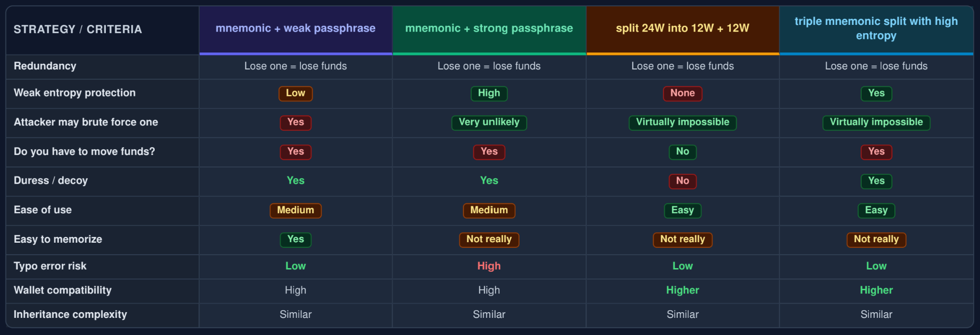Click 'Not really' badge under strong passphrase
The height and width of the screenshot is (335, 980).
pyautogui.click(x=489, y=239)
